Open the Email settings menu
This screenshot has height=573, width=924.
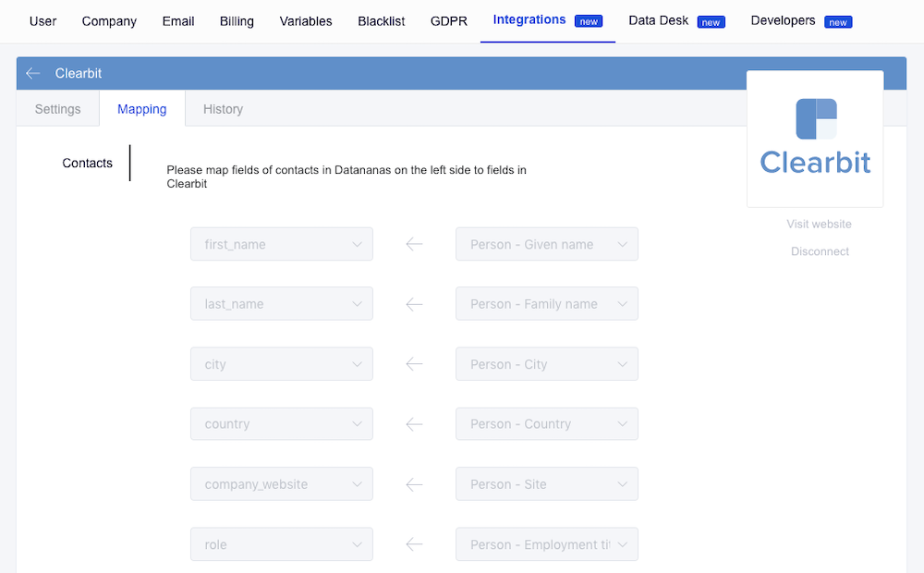click(x=178, y=21)
